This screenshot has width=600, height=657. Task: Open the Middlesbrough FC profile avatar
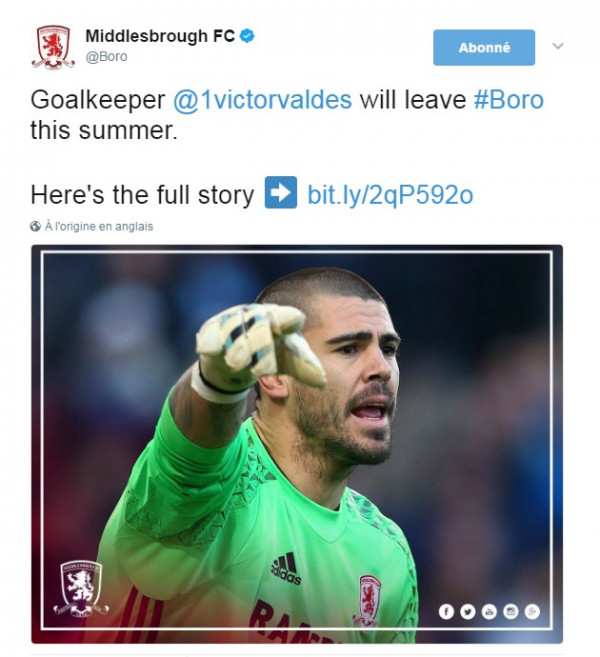53,47
